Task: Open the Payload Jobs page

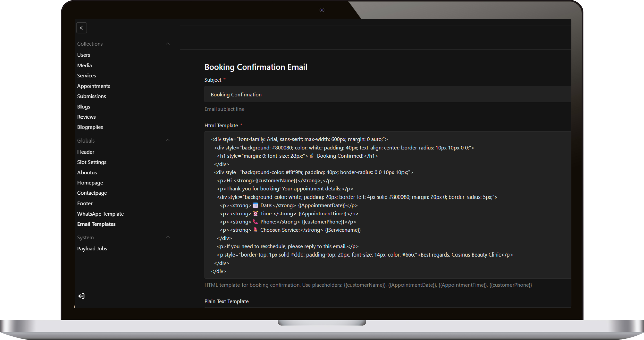Action: point(92,248)
